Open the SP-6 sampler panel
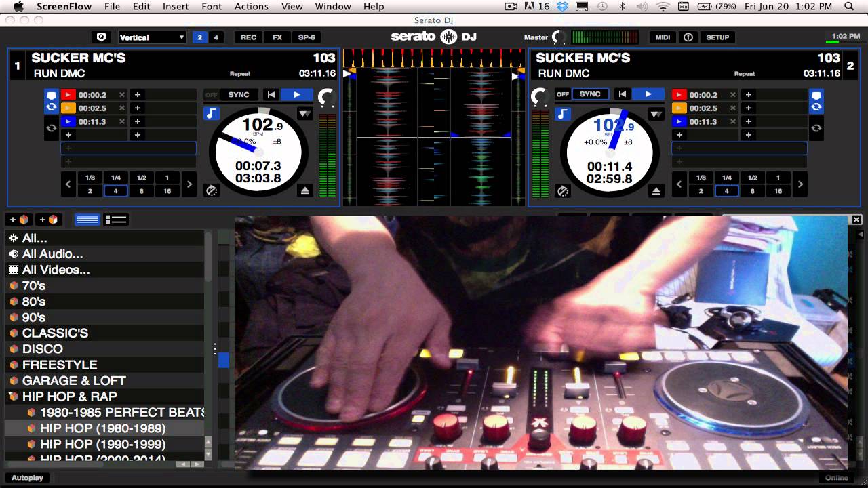Viewport: 868px width, 488px height. (x=307, y=37)
